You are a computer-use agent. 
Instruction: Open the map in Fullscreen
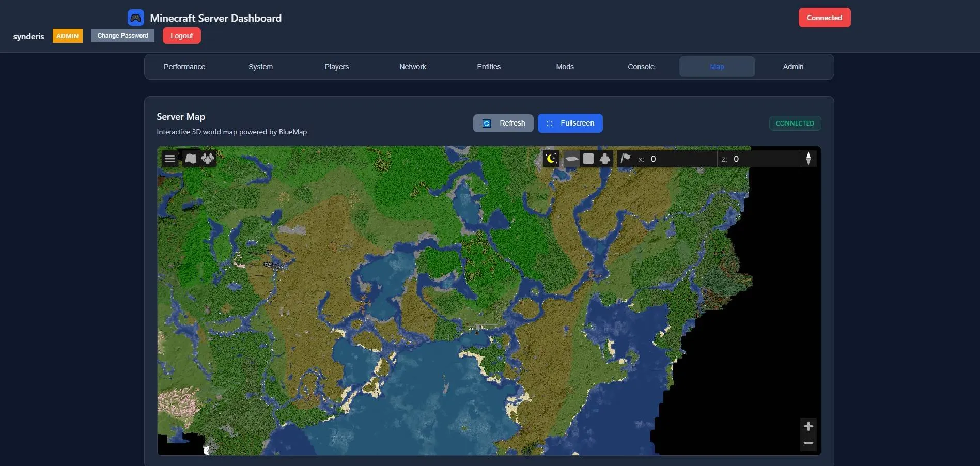click(570, 123)
